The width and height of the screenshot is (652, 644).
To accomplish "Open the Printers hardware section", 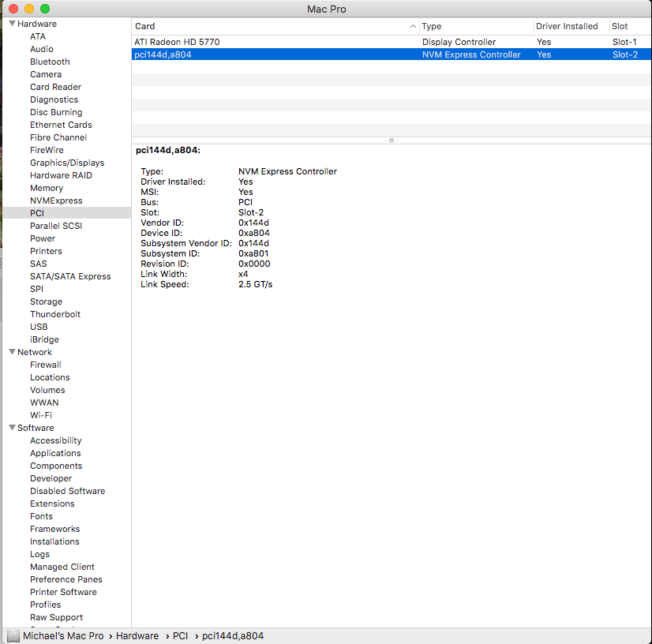I will [46, 251].
